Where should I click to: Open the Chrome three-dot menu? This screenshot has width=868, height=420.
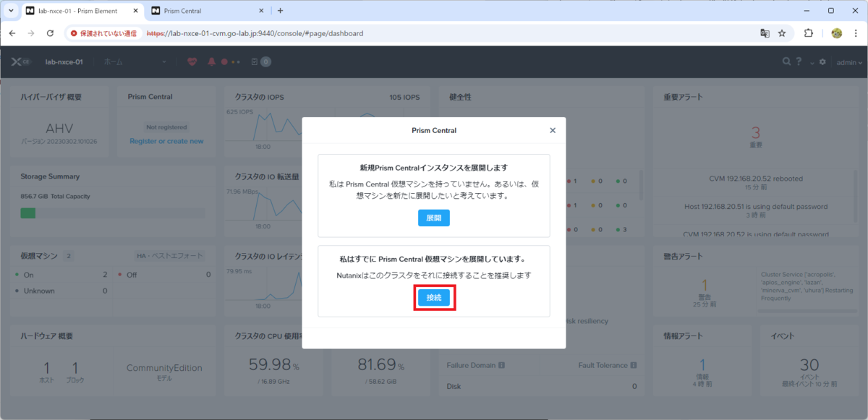856,33
